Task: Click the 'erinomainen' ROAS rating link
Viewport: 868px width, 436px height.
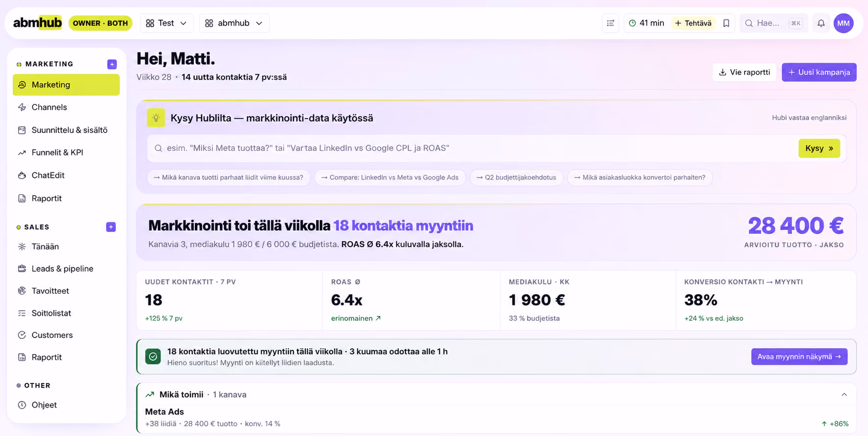Action: point(356,318)
